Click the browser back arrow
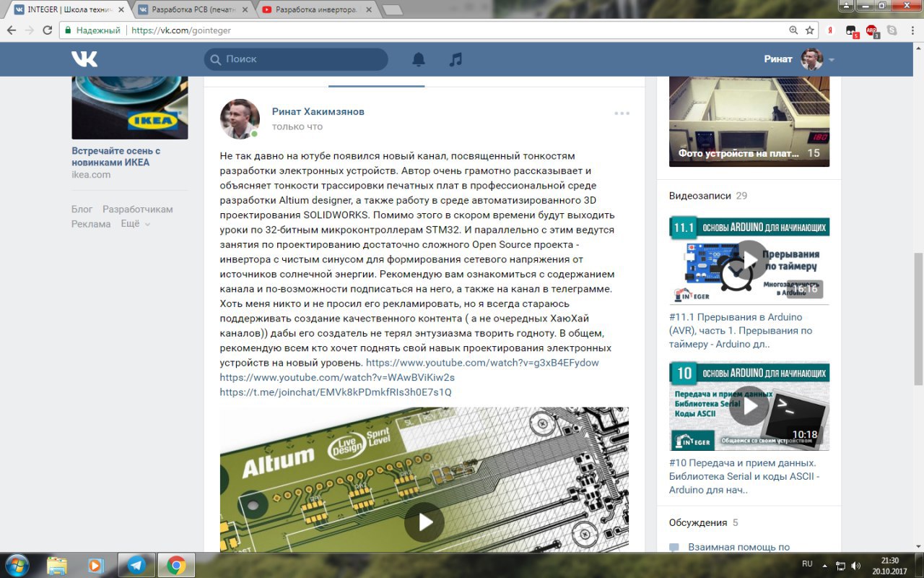The height and width of the screenshot is (578, 924). coord(12,30)
